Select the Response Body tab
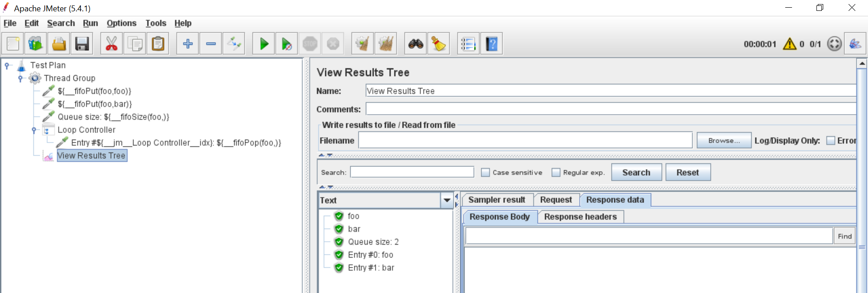 500,217
